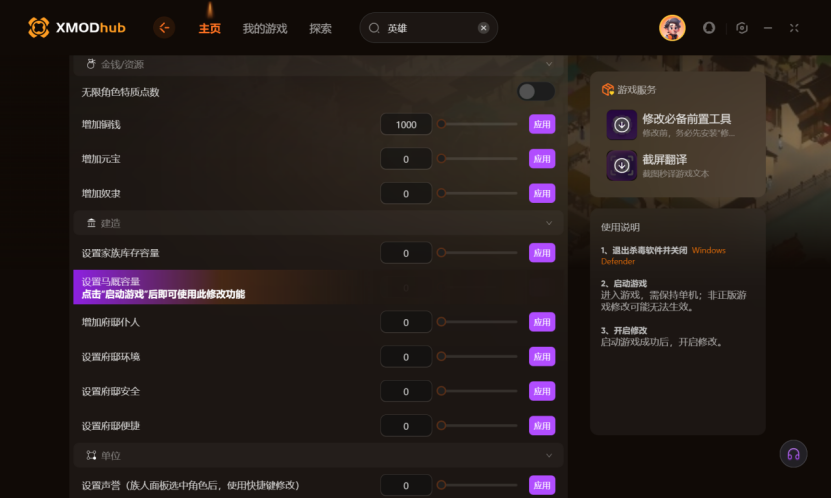The width and height of the screenshot is (831, 498).
Task: Clear the search box with the X icon
Action: click(483, 28)
